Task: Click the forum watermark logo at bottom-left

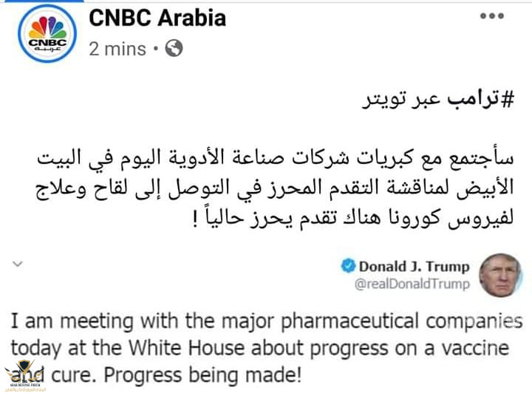Action: point(24,375)
